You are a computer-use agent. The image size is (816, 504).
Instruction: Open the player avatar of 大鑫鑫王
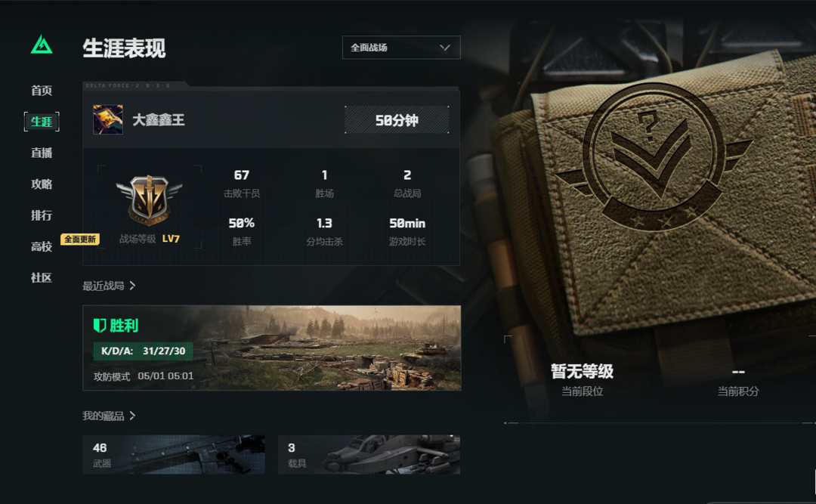108,119
